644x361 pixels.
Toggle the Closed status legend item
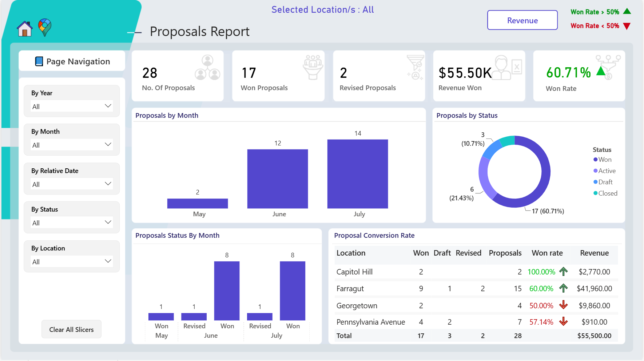point(605,193)
